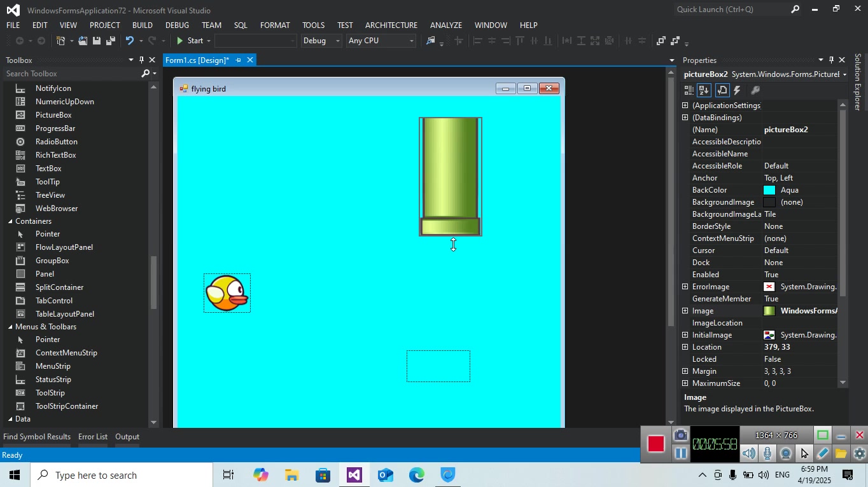This screenshot has height=487, width=868.
Task: Click the Undo arrow in toolbar
Action: click(x=130, y=41)
